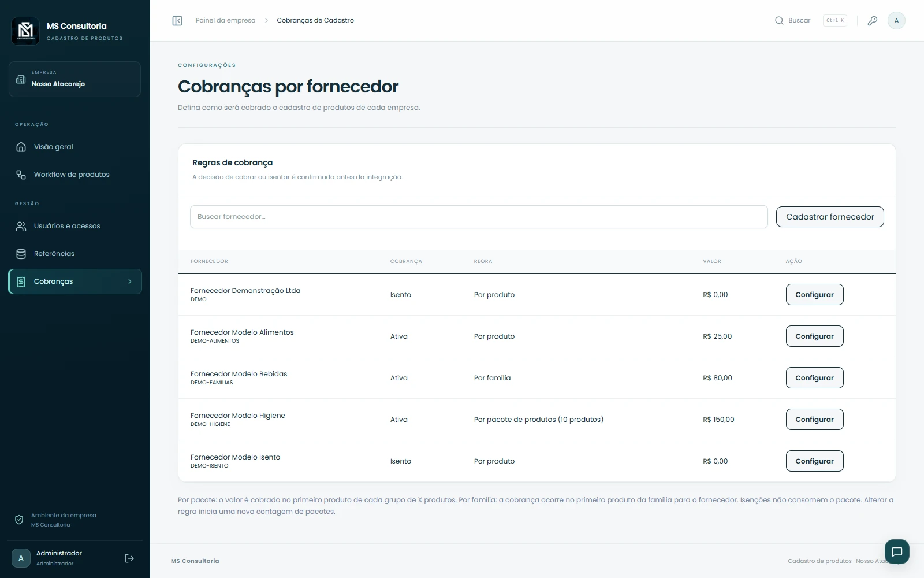Click the search magnifier icon

pyautogui.click(x=779, y=21)
